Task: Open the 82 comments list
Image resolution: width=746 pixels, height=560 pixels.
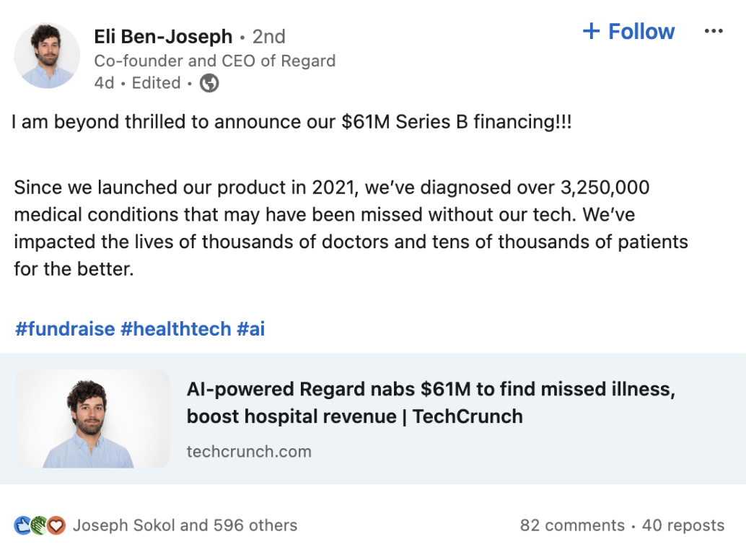Action: click(x=572, y=525)
